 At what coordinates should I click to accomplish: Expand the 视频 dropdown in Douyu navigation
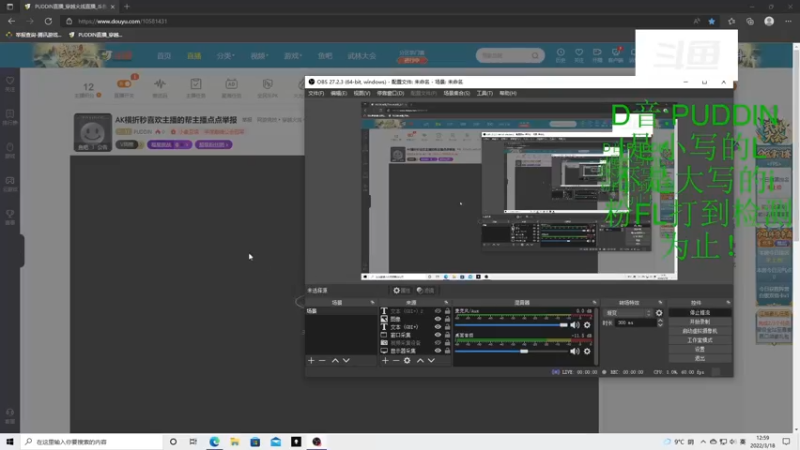click(259, 56)
